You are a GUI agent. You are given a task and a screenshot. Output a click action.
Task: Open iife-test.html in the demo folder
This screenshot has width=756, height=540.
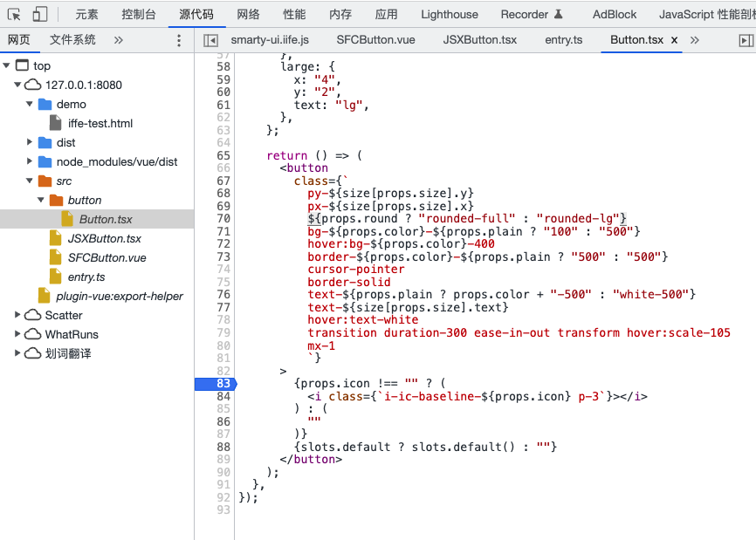pyautogui.click(x=100, y=123)
